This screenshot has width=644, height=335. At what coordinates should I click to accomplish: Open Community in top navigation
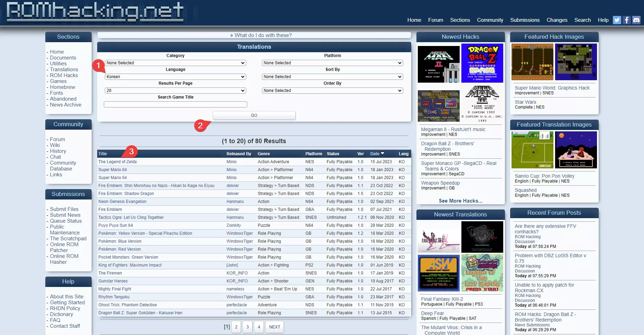pos(490,20)
